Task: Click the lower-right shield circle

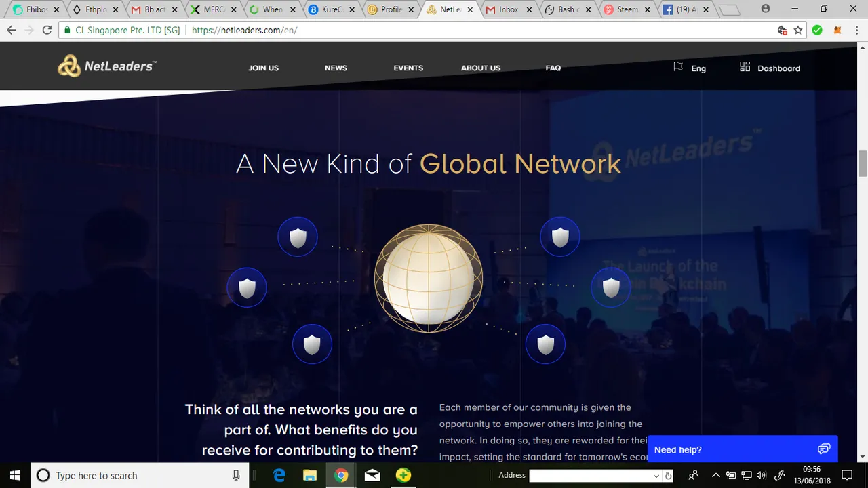Action: click(546, 344)
